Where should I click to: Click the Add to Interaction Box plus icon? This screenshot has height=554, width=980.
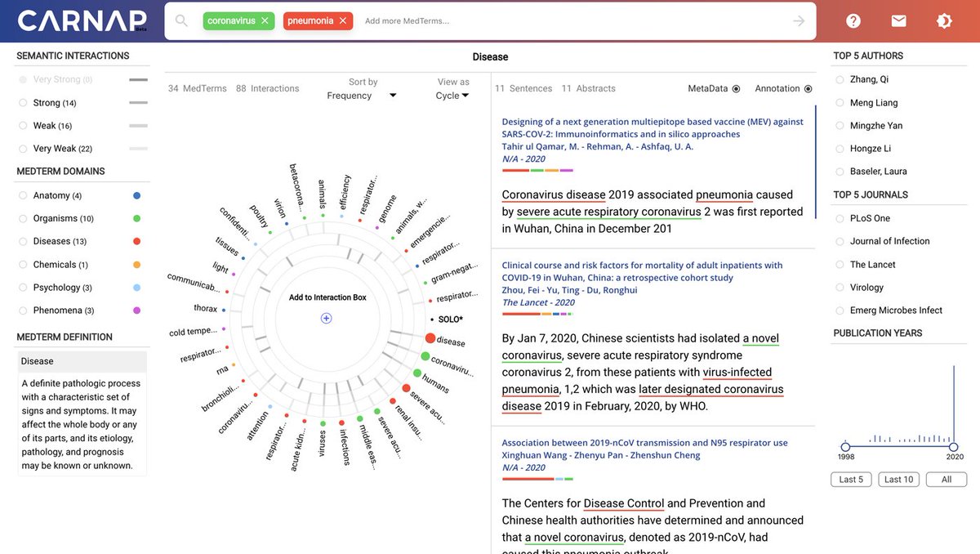[x=326, y=318]
